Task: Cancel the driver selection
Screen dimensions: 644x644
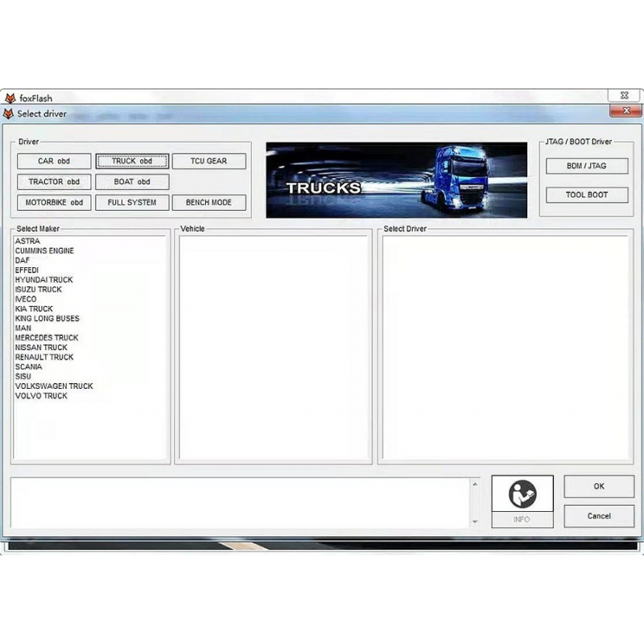Action: tap(598, 516)
